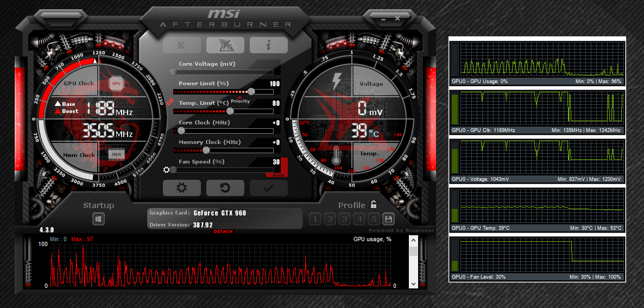Click the Core Clock slider handle
The width and height of the screenshot is (644, 308).
tap(181, 130)
